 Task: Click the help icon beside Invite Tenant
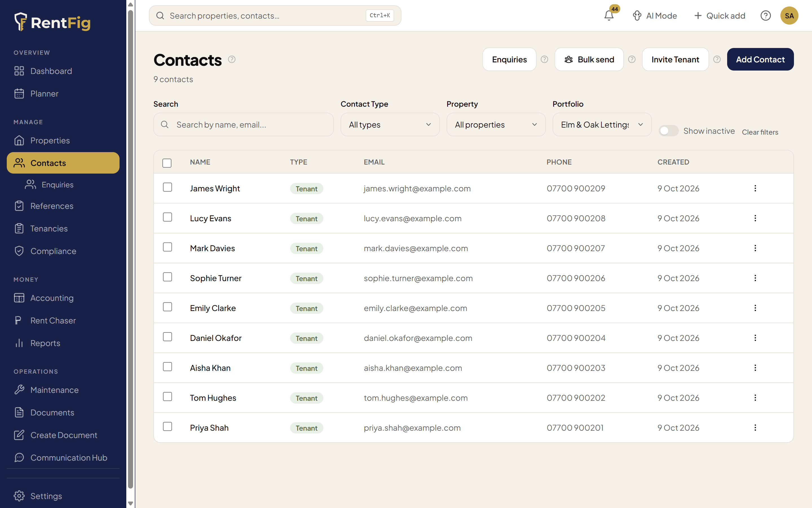(x=717, y=60)
